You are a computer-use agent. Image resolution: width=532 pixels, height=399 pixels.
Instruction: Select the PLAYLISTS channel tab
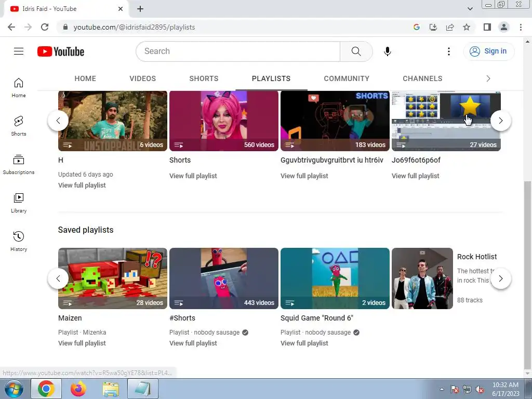pyautogui.click(x=271, y=79)
